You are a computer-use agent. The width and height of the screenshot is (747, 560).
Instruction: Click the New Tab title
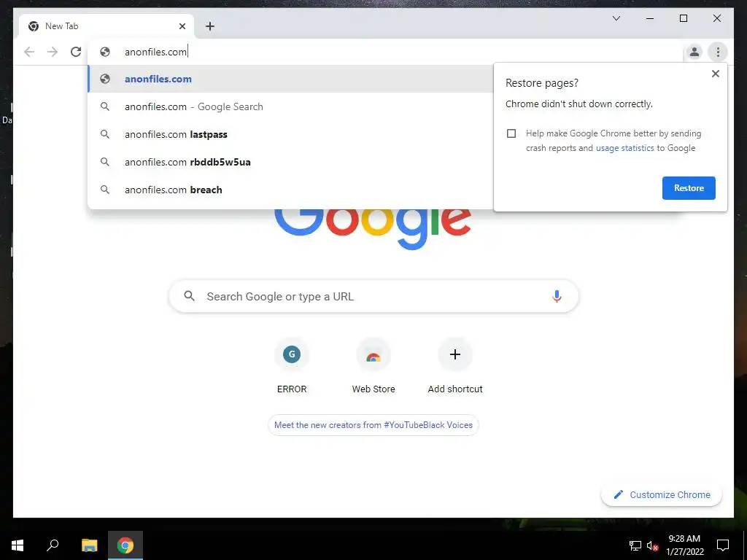61,26
